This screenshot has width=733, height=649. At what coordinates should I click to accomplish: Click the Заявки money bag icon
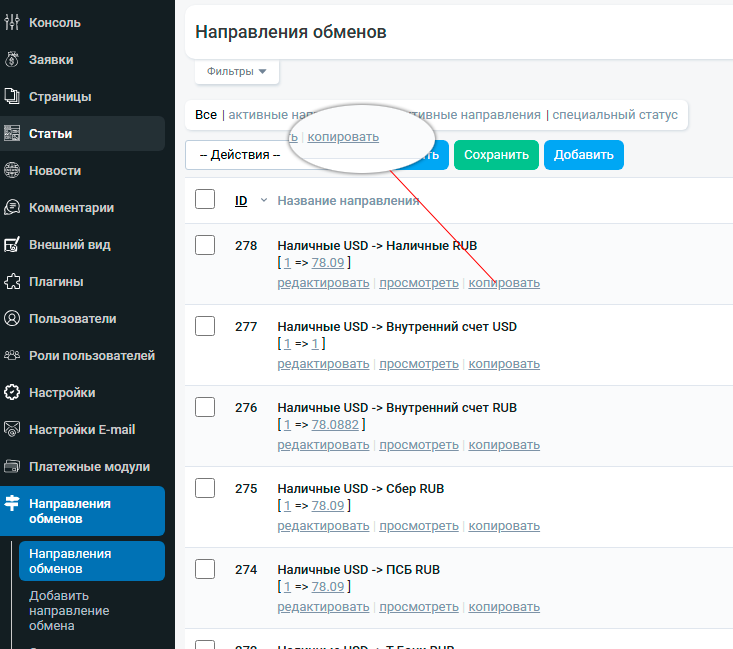tap(12, 59)
